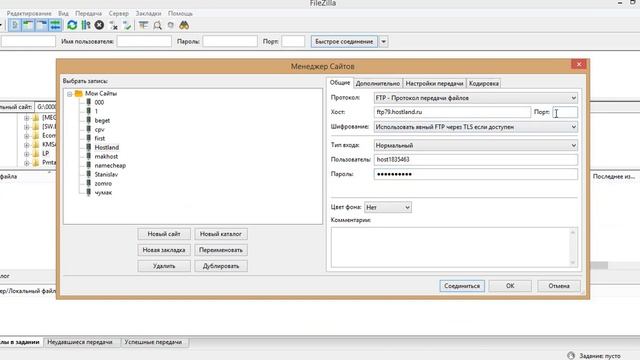Toggle the transfer queue display icon

[x=55, y=25]
